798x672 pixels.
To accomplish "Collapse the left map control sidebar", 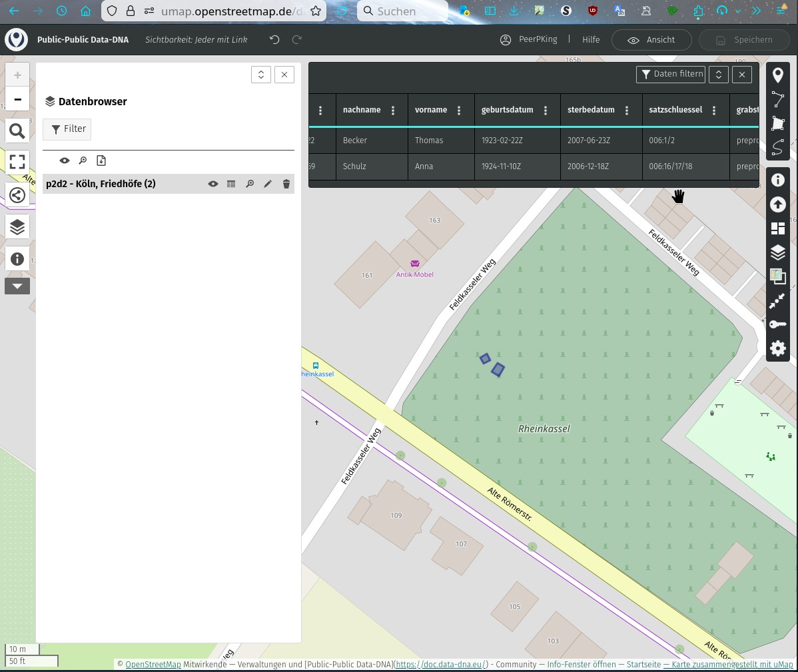I will click(x=17, y=286).
